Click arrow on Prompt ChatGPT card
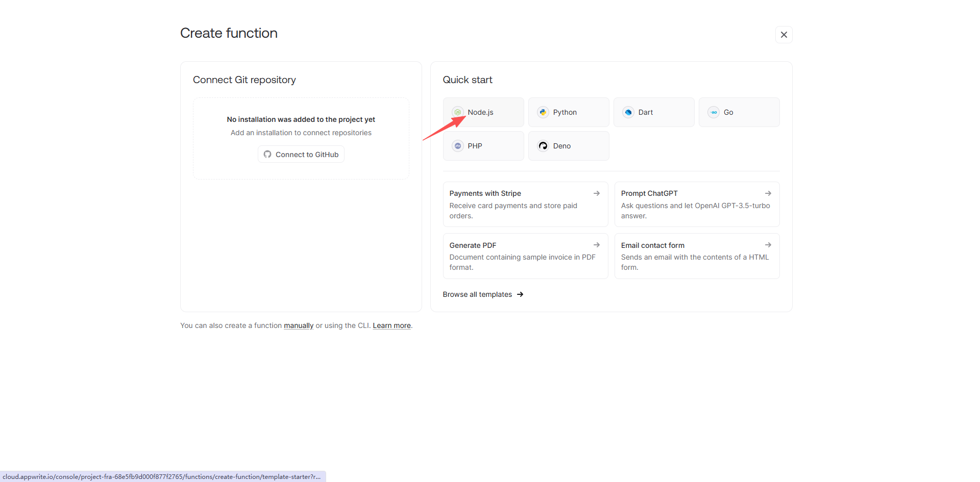Viewport: 980px width, 482px height. tap(768, 193)
